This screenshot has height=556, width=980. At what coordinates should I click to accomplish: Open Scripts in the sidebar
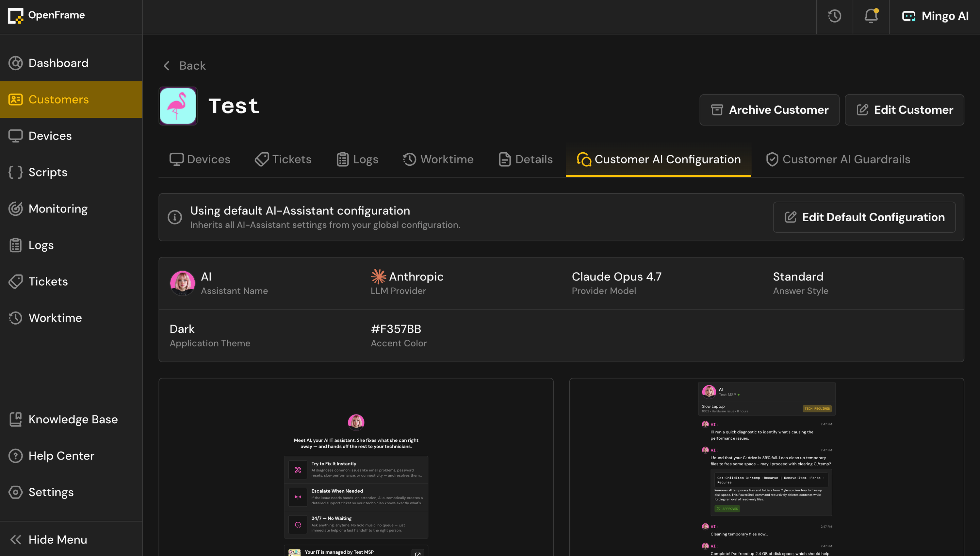[x=71, y=172]
